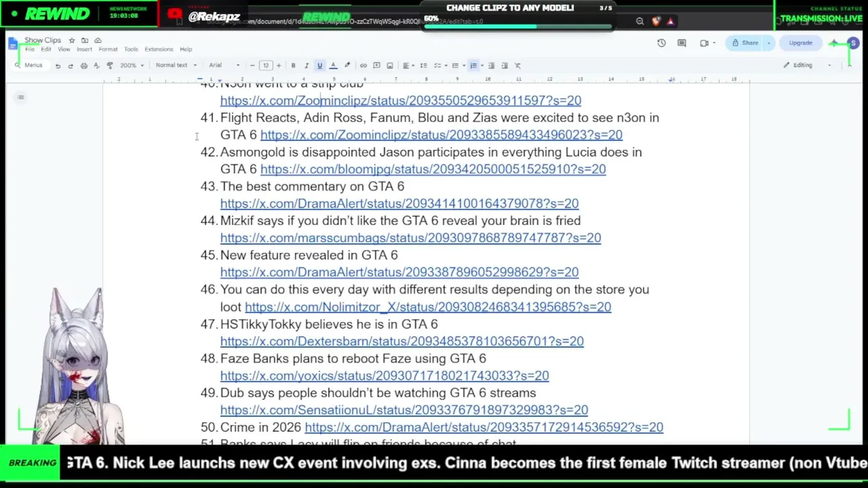This screenshot has height=488, width=868.
Task: Open the Tools menu
Action: click(131, 49)
